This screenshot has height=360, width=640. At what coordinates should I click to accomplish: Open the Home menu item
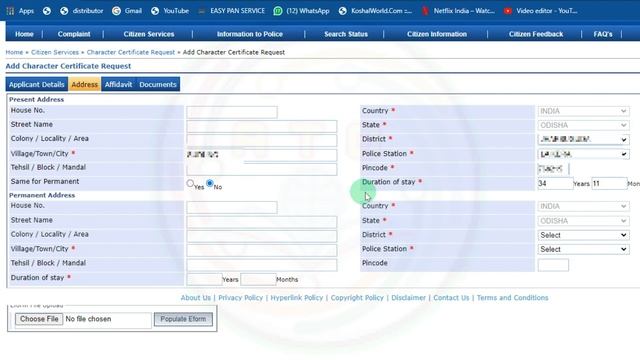point(24,34)
